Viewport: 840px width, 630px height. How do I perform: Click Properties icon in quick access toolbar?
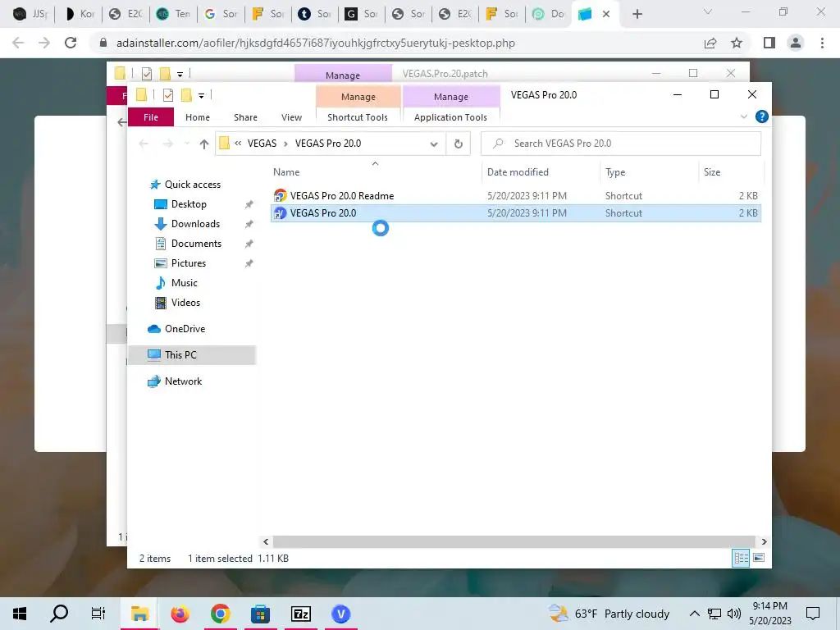click(x=167, y=95)
